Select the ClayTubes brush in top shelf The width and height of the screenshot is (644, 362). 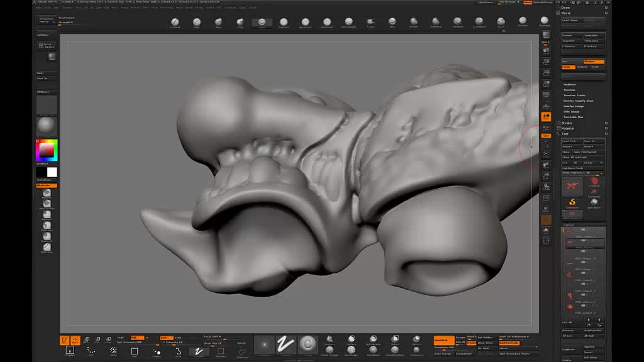click(x=523, y=21)
